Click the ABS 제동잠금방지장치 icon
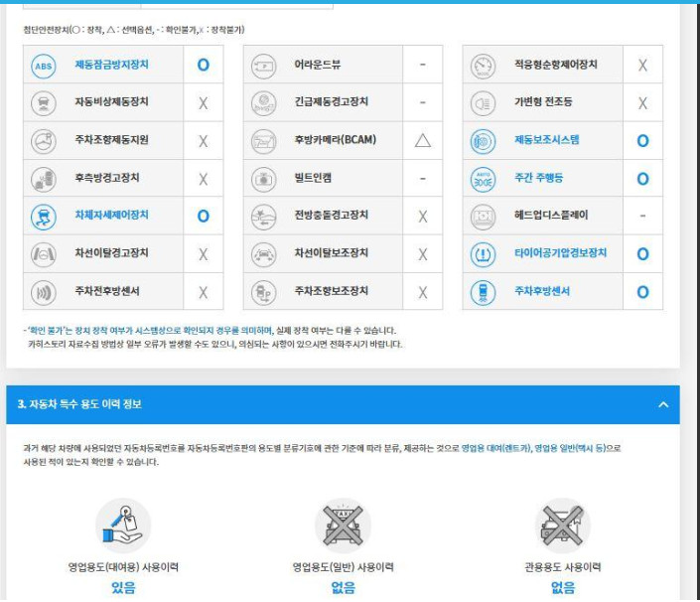Viewport: 700px width, 602px height. [x=44, y=66]
